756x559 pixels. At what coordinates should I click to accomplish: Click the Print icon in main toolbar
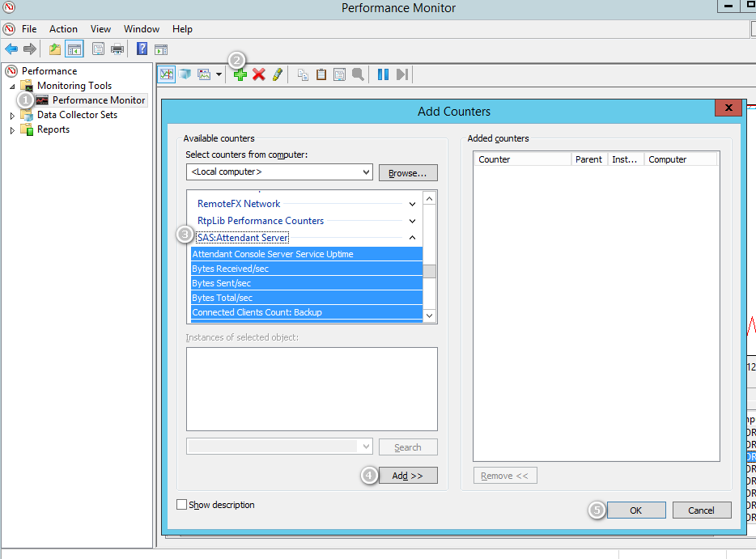tap(117, 49)
